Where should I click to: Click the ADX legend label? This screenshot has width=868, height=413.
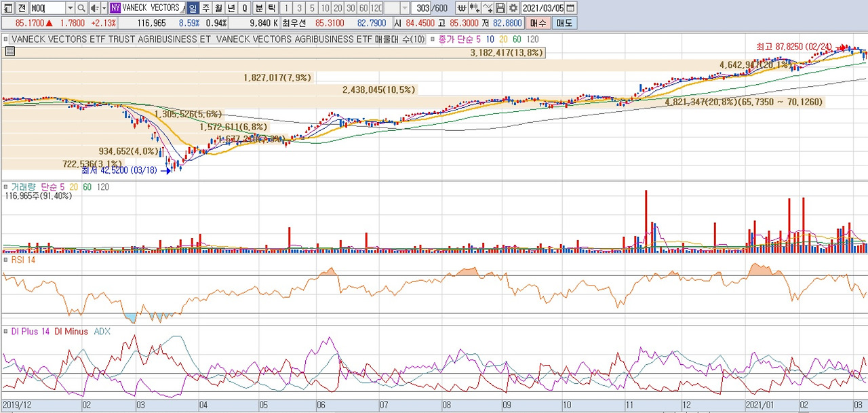102,332
